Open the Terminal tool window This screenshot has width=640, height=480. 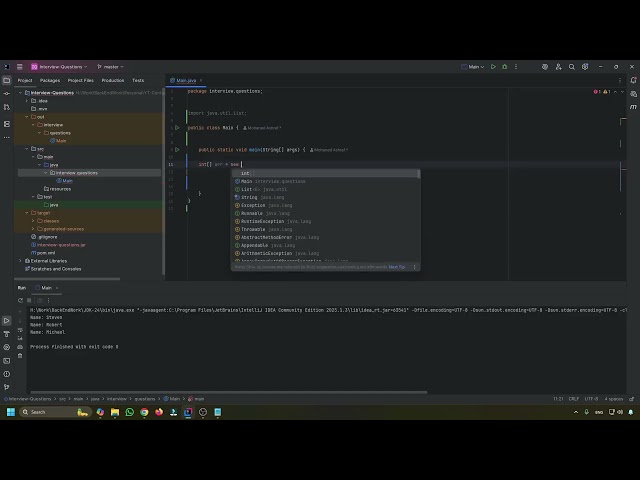pos(7,361)
